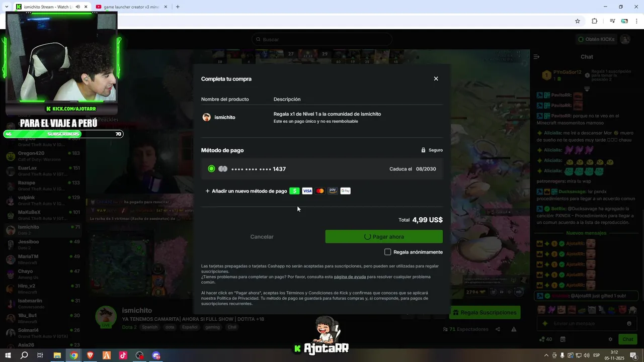The width and height of the screenshot is (644, 362).
Task: Open the Dota 2 category link
Action: coord(129,327)
